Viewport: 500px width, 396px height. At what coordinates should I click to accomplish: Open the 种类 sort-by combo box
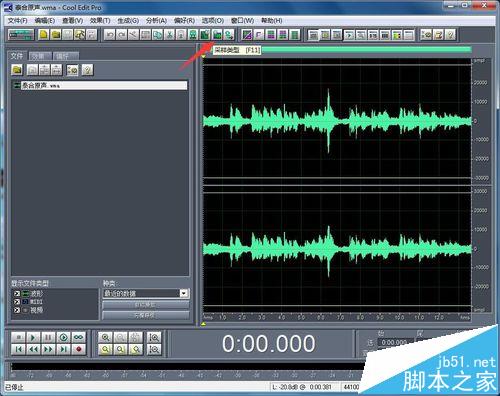[x=146, y=293]
